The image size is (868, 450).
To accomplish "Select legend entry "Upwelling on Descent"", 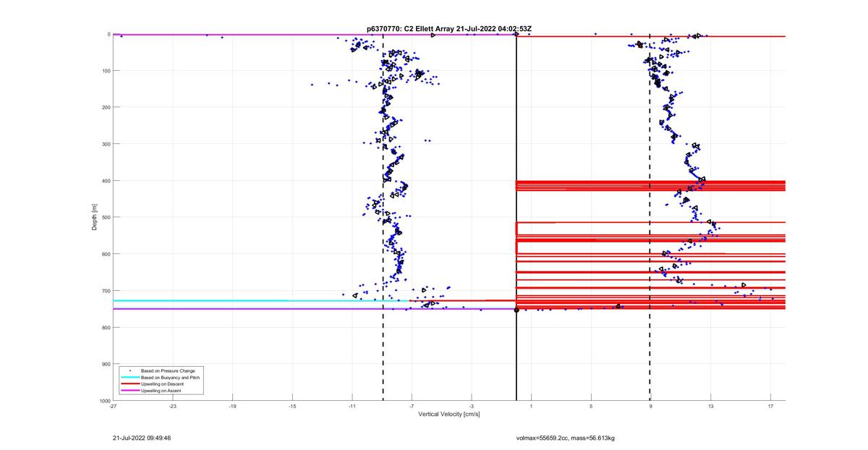I will tap(163, 383).
